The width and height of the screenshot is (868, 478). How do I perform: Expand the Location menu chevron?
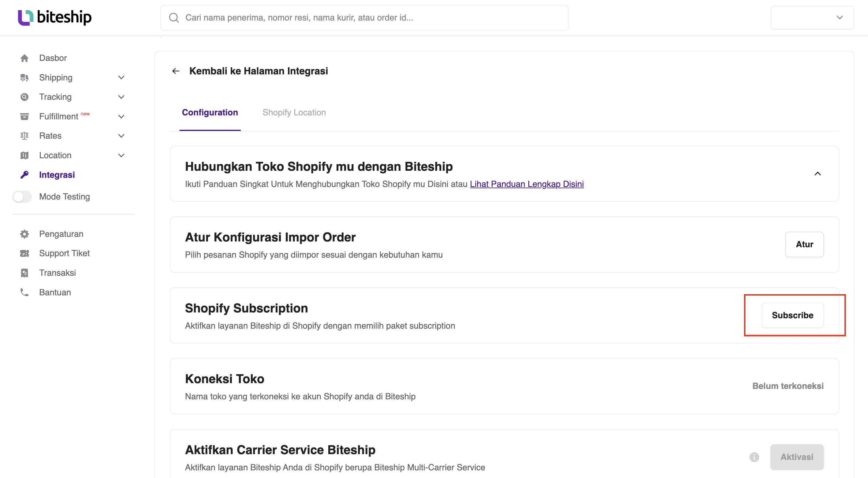tap(121, 155)
